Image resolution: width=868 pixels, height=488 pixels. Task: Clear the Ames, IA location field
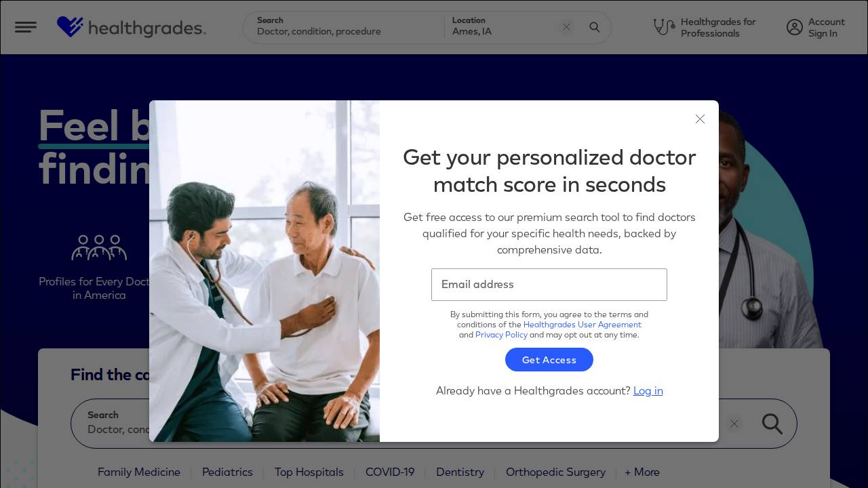click(x=566, y=27)
